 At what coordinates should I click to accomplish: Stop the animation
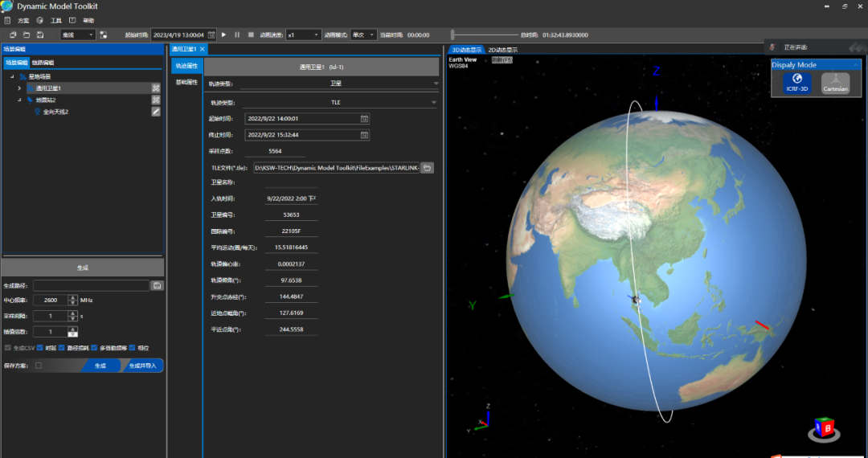point(251,35)
